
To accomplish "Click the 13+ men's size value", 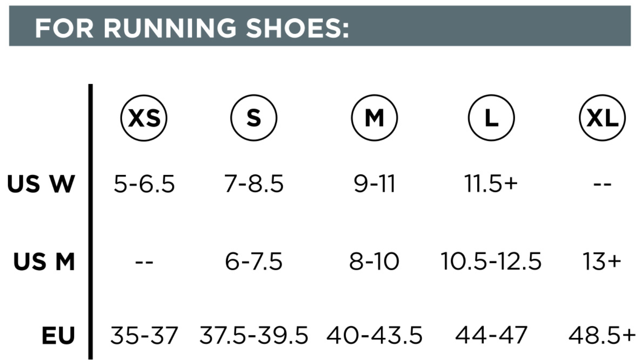I will 602,262.
